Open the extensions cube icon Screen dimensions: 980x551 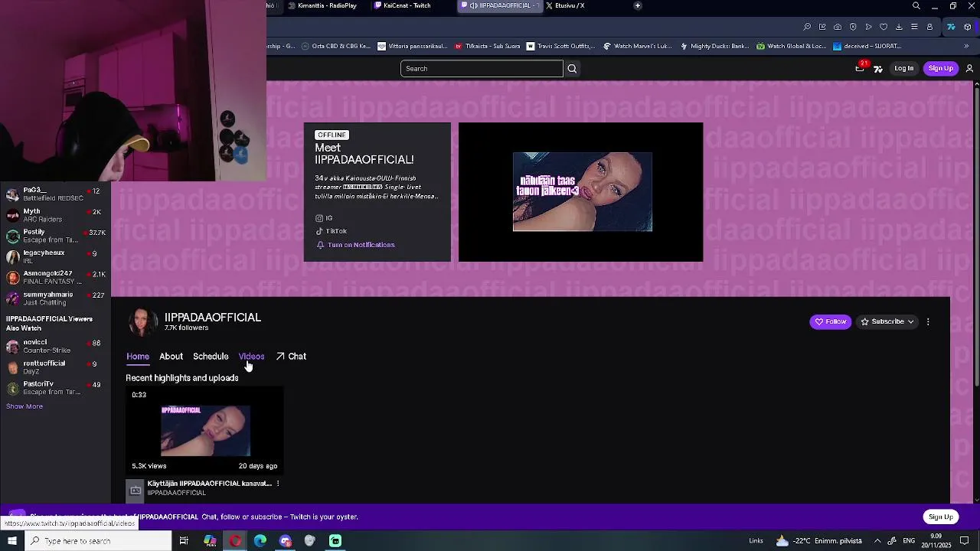(968, 27)
